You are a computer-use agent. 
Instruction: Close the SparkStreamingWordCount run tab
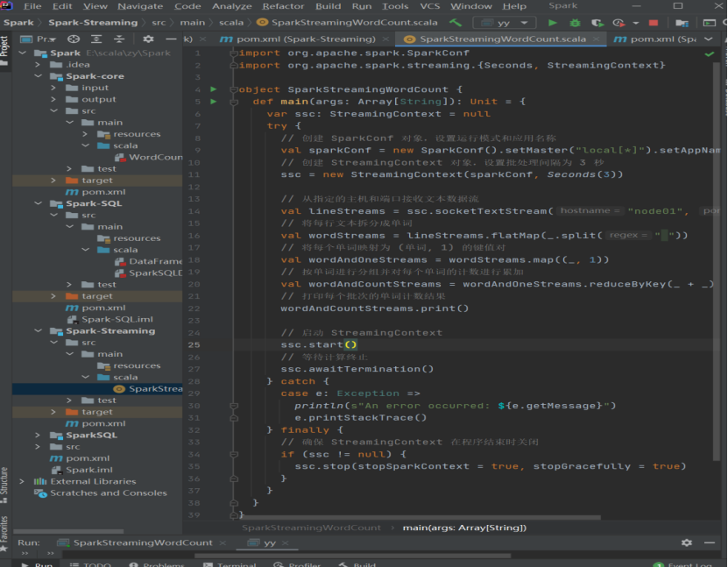point(223,542)
